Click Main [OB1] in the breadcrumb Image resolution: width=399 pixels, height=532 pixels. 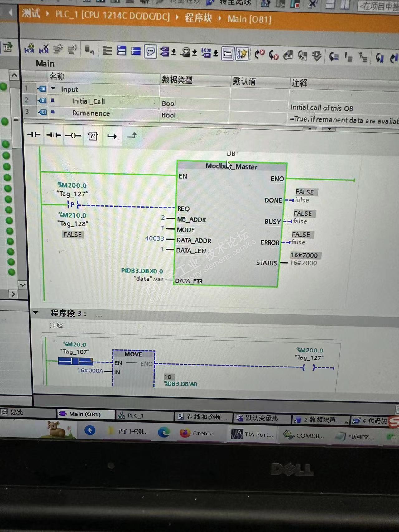(249, 19)
